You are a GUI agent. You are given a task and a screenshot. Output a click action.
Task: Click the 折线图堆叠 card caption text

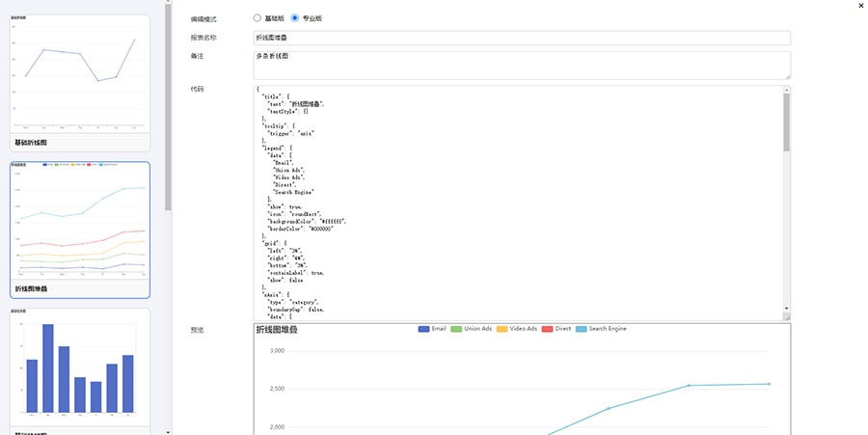tap(31, 289)
